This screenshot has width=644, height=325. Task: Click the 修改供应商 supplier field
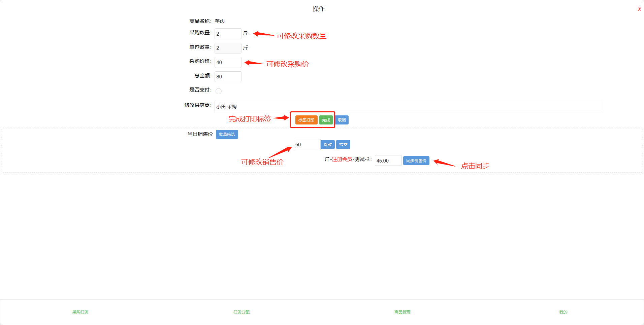pos(408,107)
